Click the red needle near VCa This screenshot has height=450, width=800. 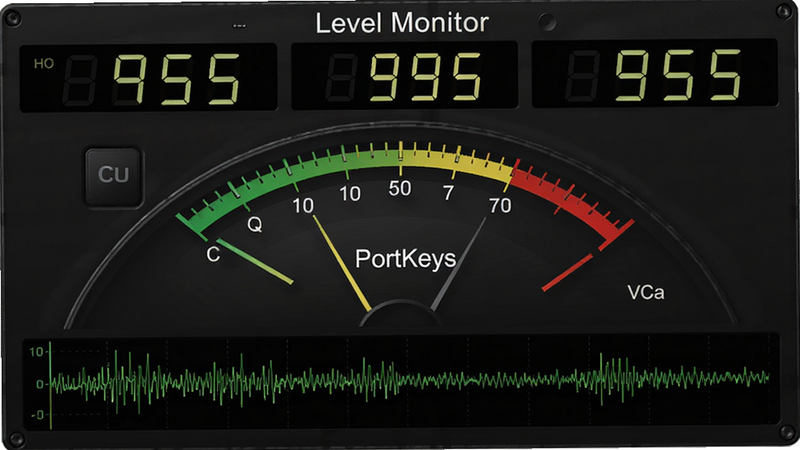(567, 272)
